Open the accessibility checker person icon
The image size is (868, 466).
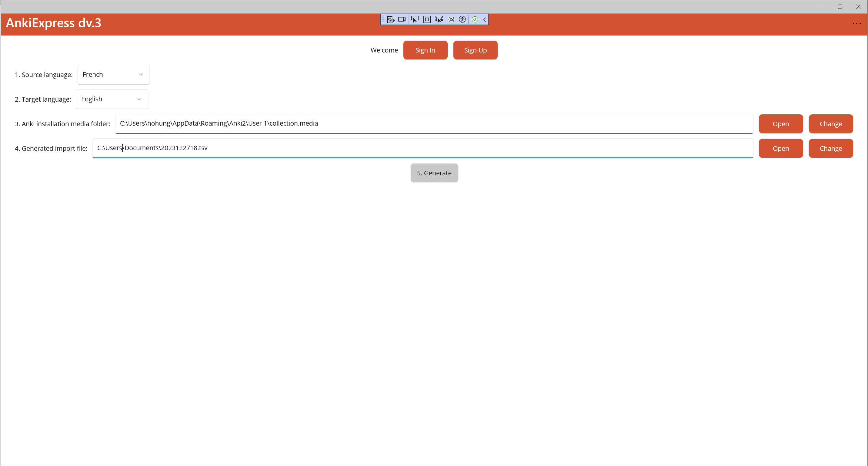pyautogui.click(x=462, y=19)
